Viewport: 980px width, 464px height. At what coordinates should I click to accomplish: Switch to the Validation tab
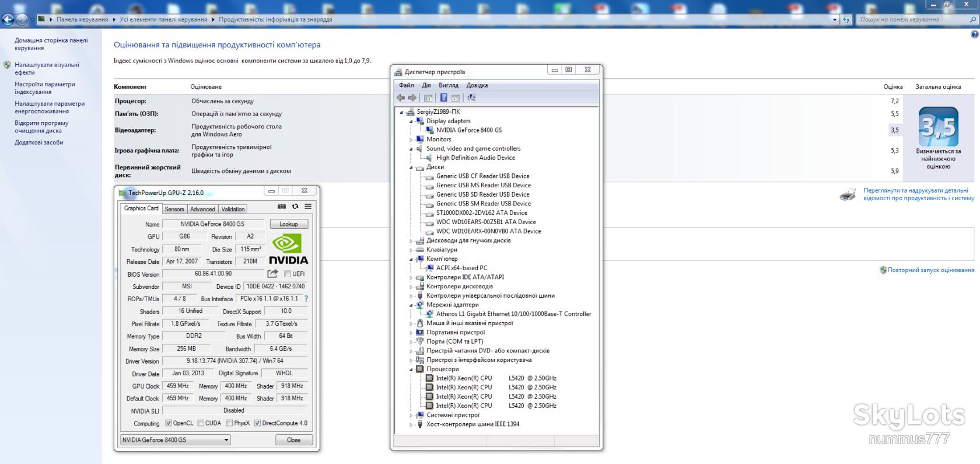click(233, 209)
